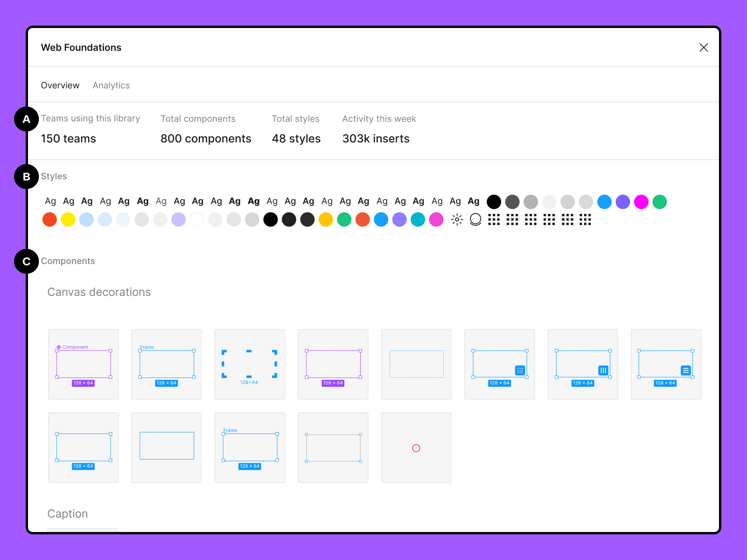Click the first regular Ag text style
Image resolution: width=747 pixels, height=560 pixels.
click(x=51, y=201)
